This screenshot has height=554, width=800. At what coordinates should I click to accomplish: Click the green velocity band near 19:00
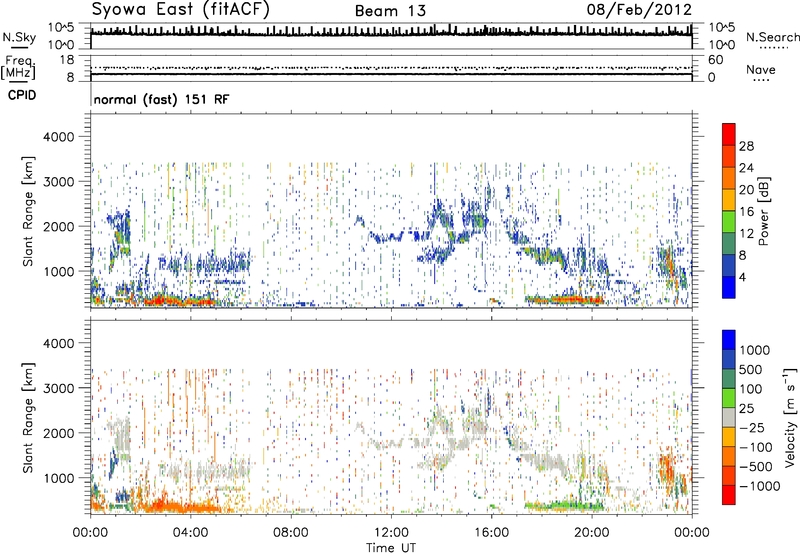(564, 506)
